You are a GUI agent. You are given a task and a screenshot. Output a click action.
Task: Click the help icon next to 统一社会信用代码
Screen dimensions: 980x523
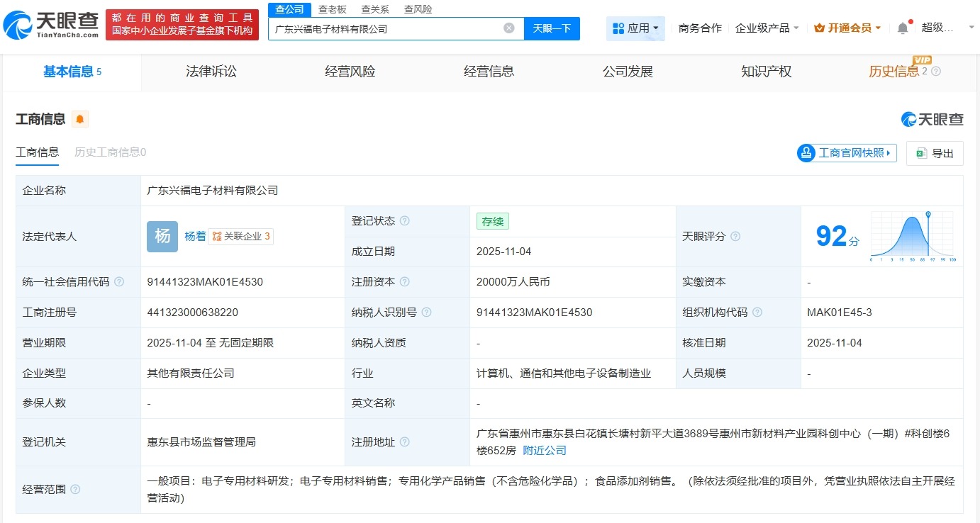click(118, 281)
